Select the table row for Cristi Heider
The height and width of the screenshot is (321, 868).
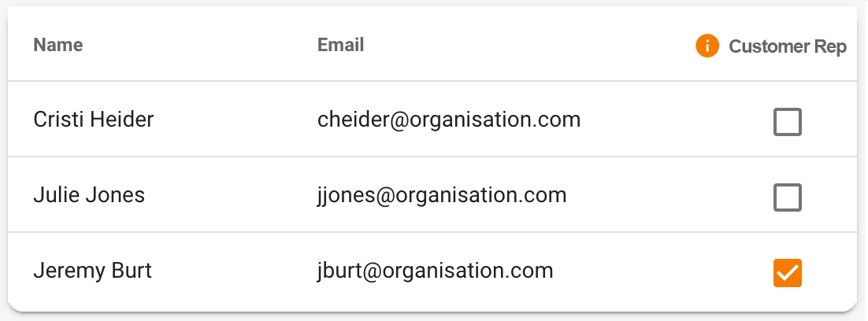pyautogui.click(x=432, y=120)
